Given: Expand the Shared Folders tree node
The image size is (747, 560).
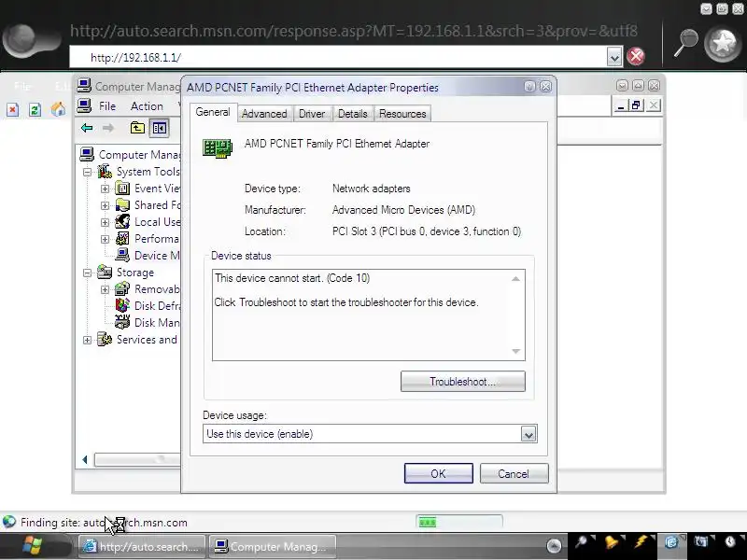Looking at the screenshot, I should tap(105, 205).
